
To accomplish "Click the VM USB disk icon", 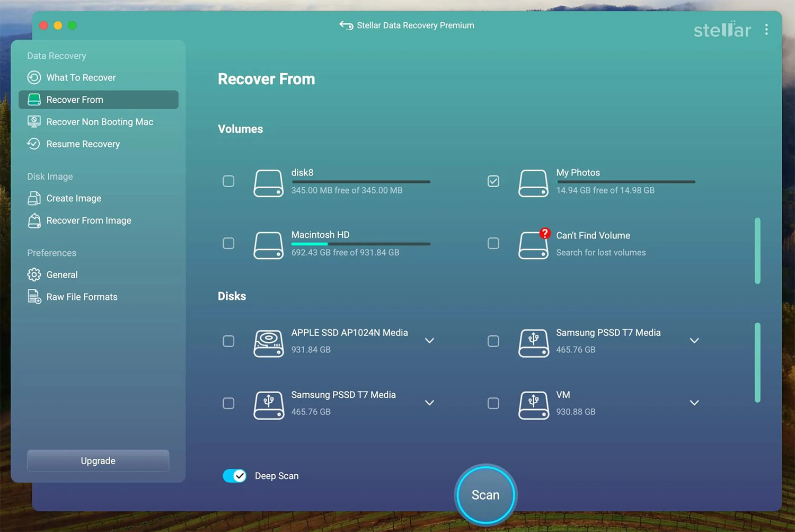I will coord(533,405).
